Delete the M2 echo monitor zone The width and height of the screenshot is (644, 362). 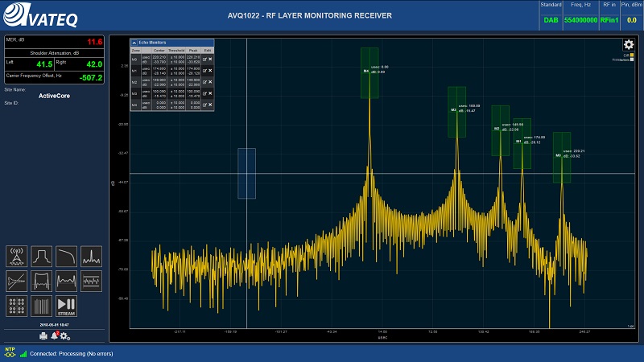pos(210,82)
